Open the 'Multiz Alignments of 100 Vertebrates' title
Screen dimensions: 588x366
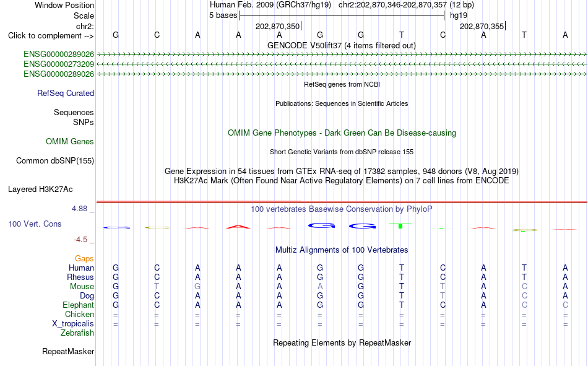tap(342, 250)
